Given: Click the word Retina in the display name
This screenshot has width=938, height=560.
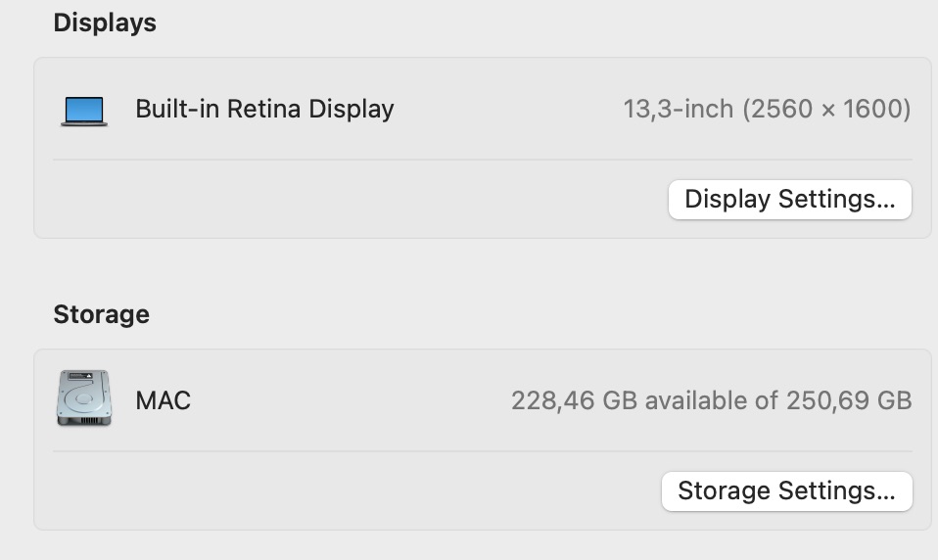Looking at the screenshot, I should coord(265,109).
